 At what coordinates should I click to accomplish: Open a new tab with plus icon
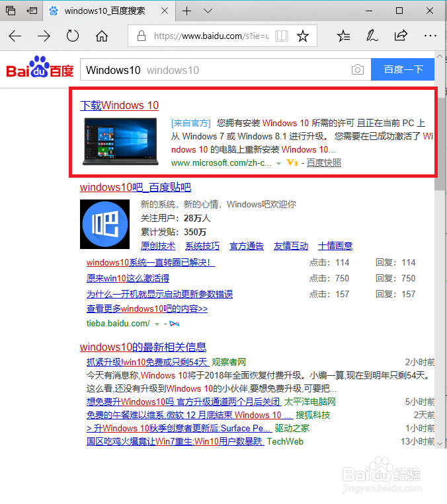[x=186, y=11]
